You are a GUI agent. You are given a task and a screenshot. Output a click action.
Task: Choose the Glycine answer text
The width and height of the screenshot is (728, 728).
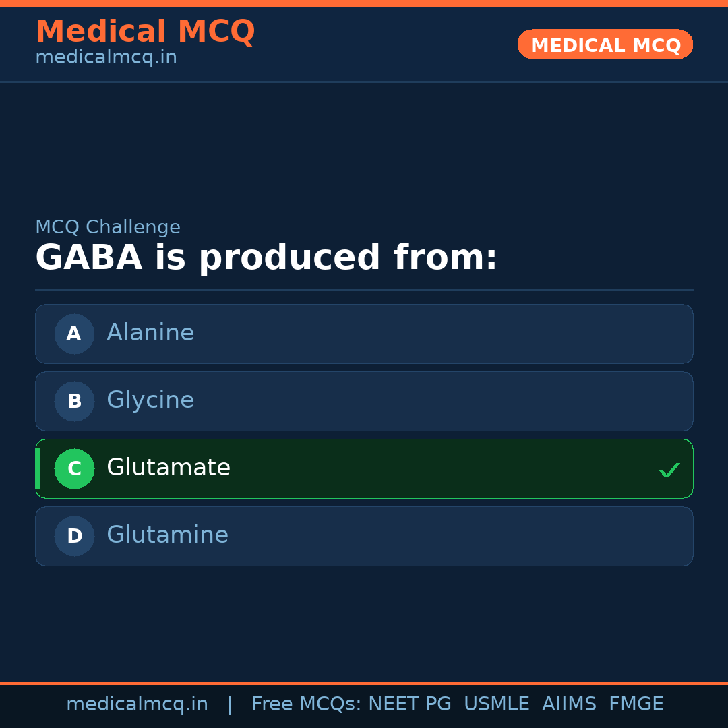(x=150, y=400)
